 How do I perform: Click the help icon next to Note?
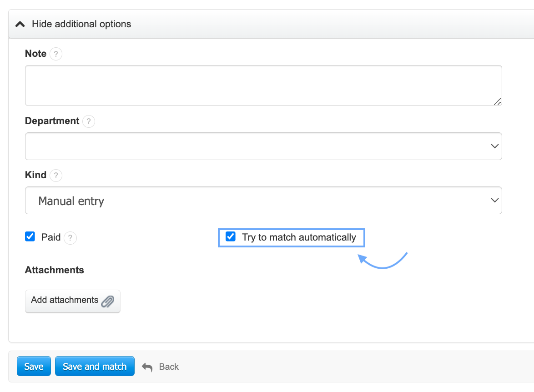point(55,54)
